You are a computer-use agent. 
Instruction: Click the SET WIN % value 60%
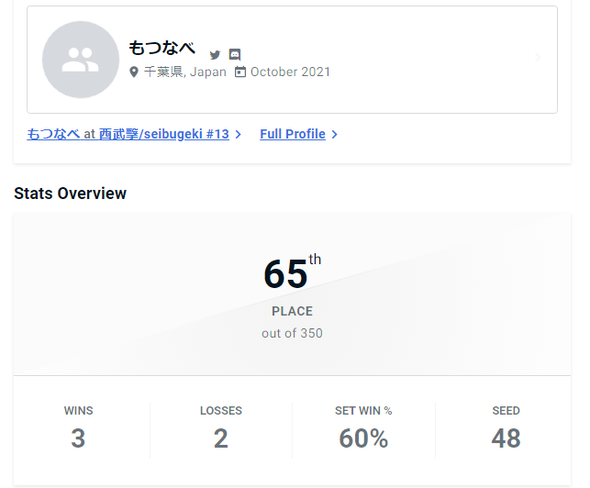coord(363,438)
